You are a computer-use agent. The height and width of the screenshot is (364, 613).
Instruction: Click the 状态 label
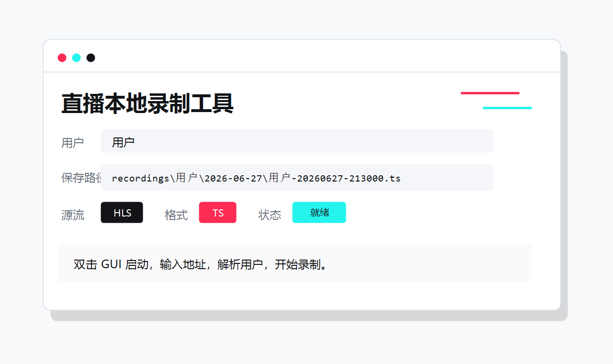click(x=270, y=215)
